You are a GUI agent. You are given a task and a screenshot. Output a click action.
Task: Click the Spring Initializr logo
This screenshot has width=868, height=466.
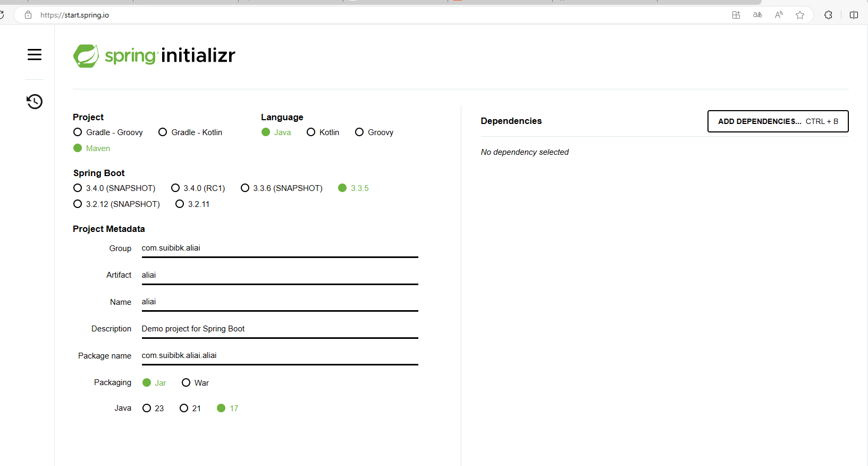point(154,56)
